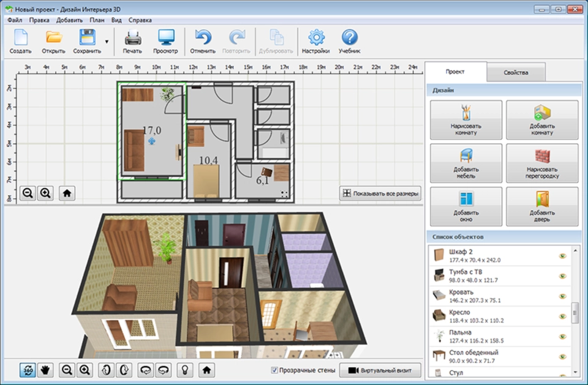The width and height of the screenshot is (588, 385).
Task: Start Виртуальный визит
Action: pos(380,370)
